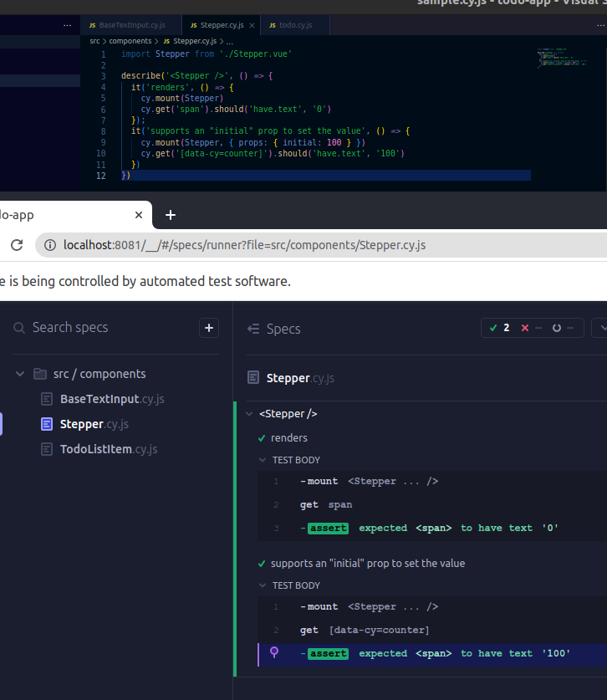
Task: Click line number 12 in the gutter
Action: (101, 176)
